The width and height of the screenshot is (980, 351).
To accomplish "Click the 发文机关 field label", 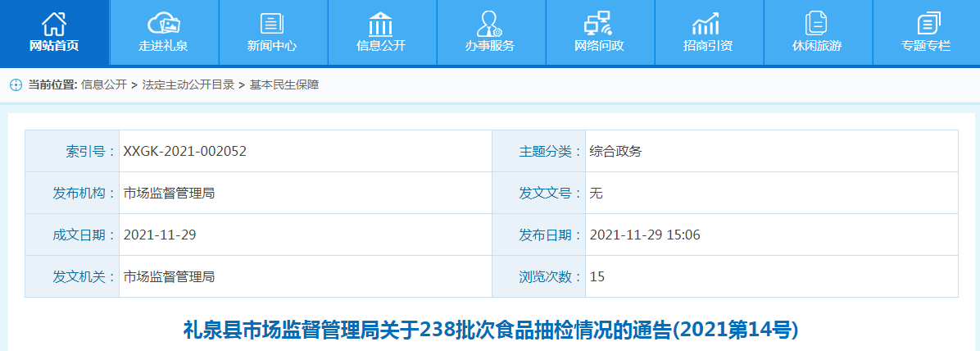I will tap(84, 276).
